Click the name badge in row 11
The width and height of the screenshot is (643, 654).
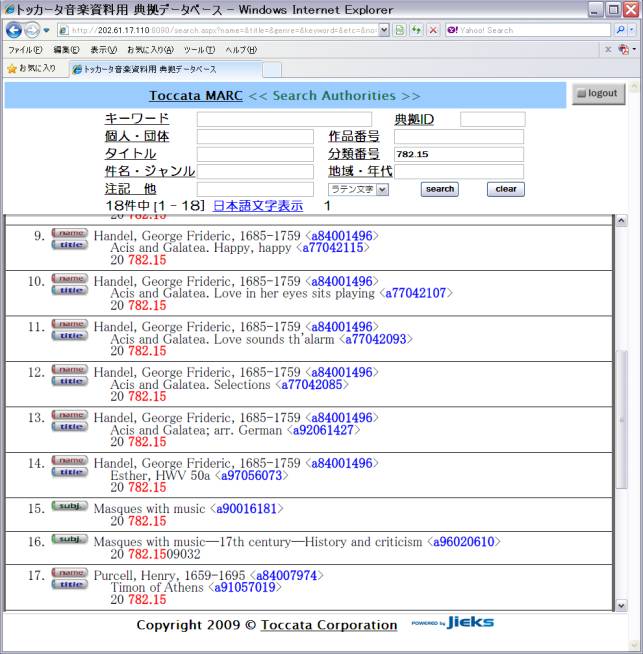70,324
